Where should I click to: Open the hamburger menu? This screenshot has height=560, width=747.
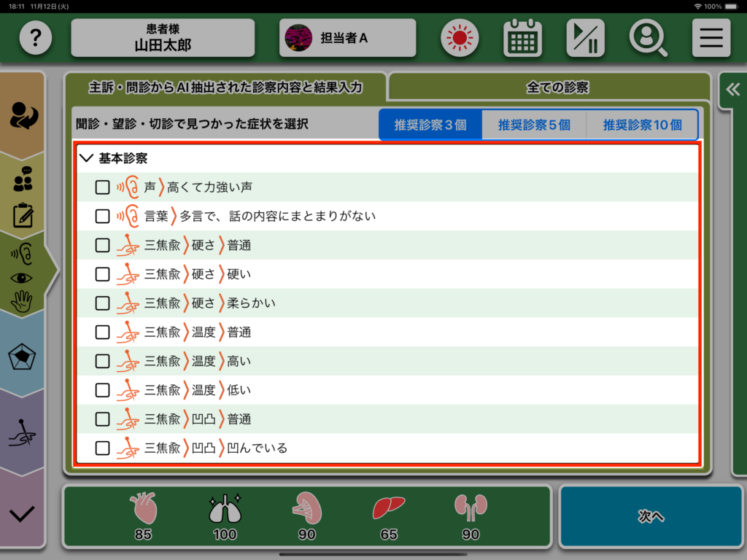711,38
